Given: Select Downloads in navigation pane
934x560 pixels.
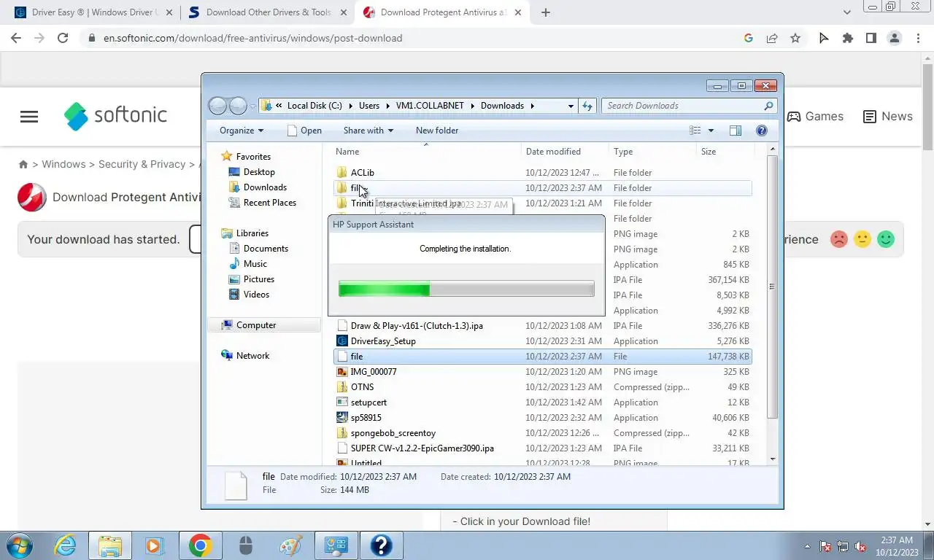Looking at the screenshot, I should [x=265, y=187].
